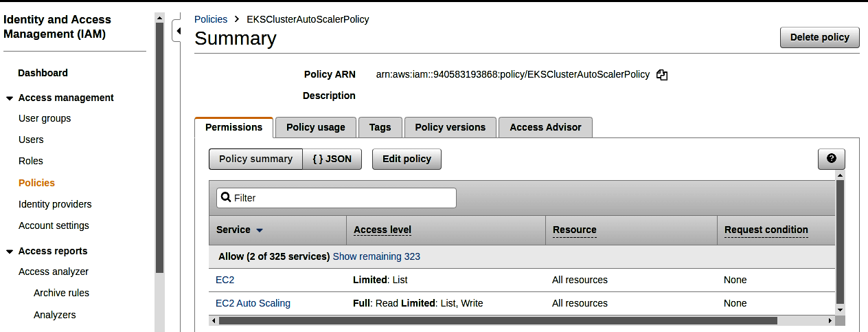Click Show remaining 323 services link

tap(376, 256)
